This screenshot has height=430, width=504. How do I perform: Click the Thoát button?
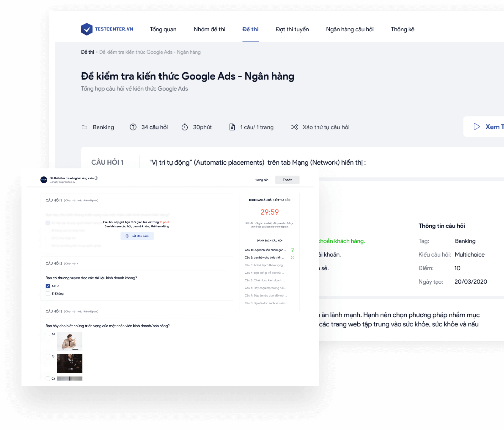tap(287, 180)
